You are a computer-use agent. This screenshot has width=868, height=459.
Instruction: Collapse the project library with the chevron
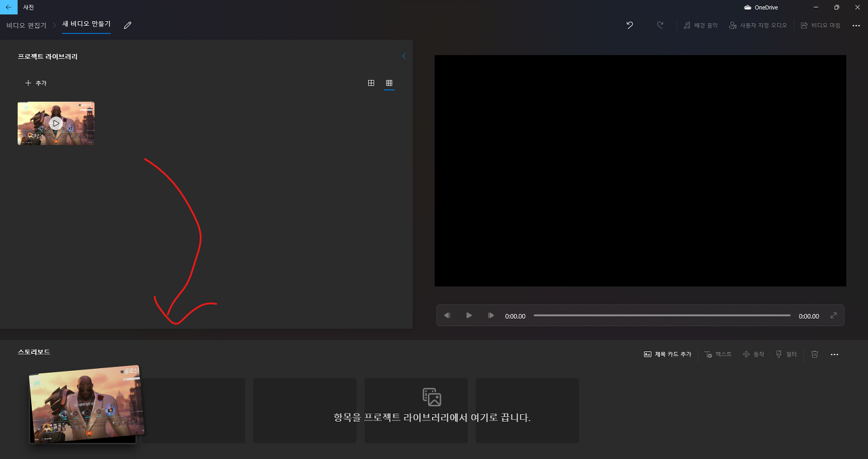403,56
